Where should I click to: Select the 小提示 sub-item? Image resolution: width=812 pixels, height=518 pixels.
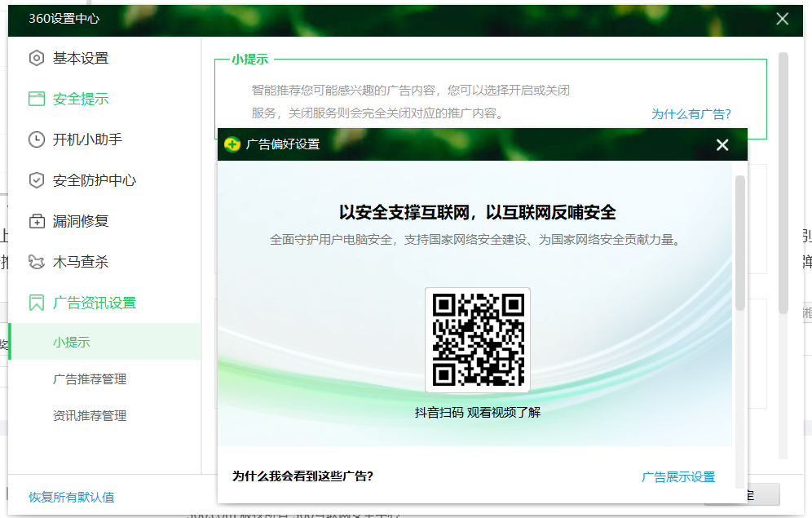72,342
